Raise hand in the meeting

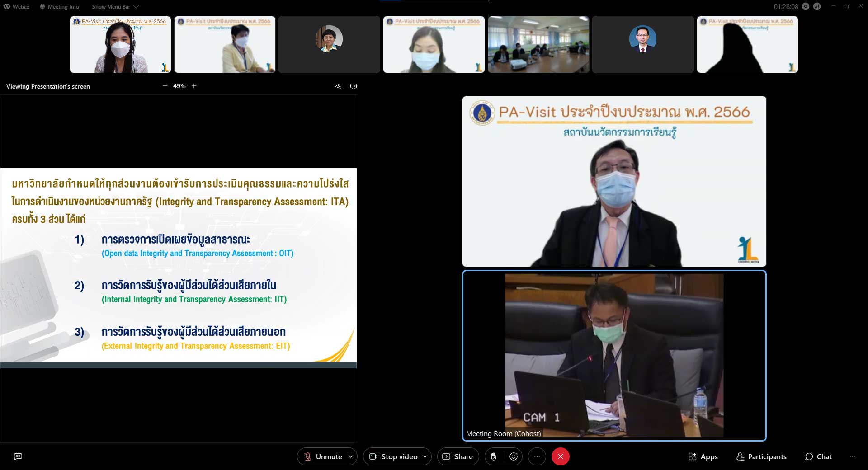(494, 456)
